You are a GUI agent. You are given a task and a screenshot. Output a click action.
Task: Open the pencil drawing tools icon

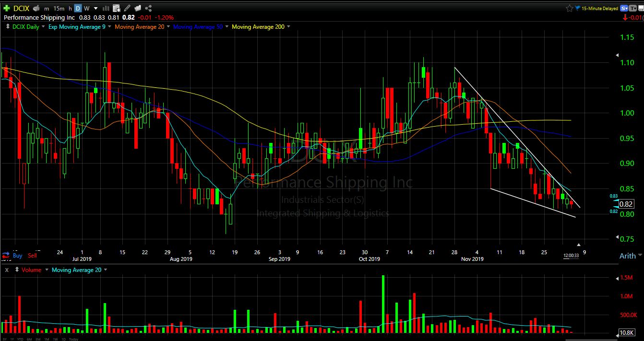click(x=127, y=8)
